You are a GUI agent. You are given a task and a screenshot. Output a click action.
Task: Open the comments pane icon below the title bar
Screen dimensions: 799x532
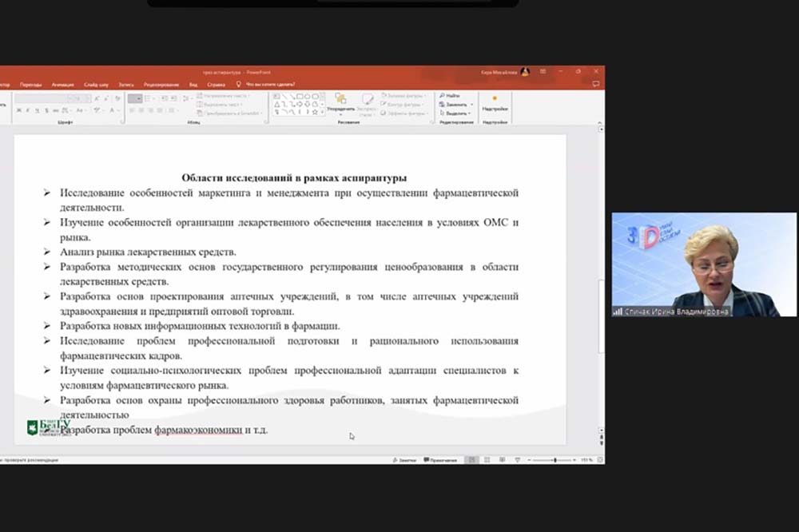(x=595, y=83)
